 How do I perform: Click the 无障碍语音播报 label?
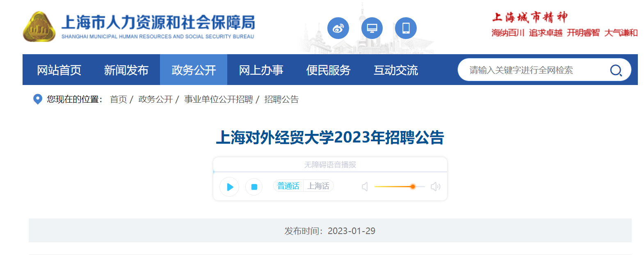point(330,165)
